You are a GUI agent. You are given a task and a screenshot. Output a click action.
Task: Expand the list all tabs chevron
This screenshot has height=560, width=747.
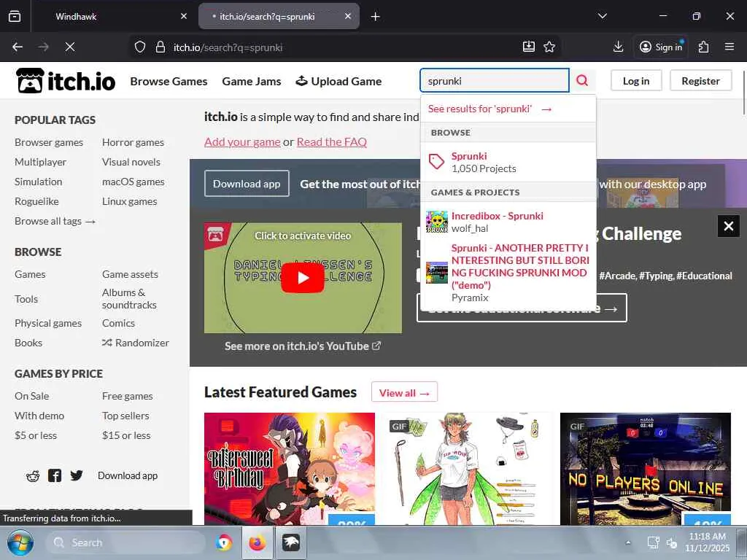point(602,16)
